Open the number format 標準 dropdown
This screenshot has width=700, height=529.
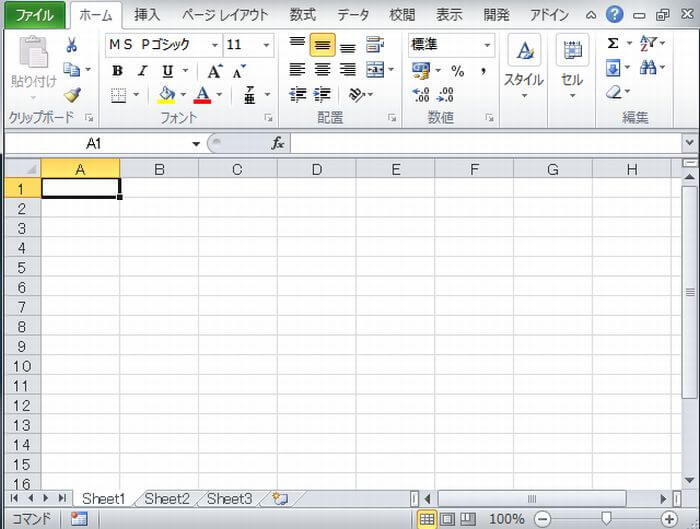pyautogui.click(x=487, y=45)
